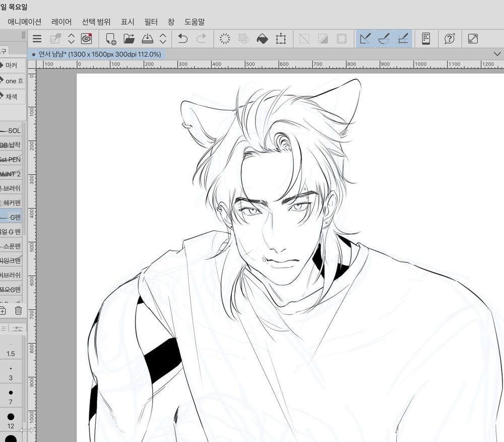The height and width of the screenshot is (442, 504).
Task: Click the Redo arrow icon
Action: point(201,39)
